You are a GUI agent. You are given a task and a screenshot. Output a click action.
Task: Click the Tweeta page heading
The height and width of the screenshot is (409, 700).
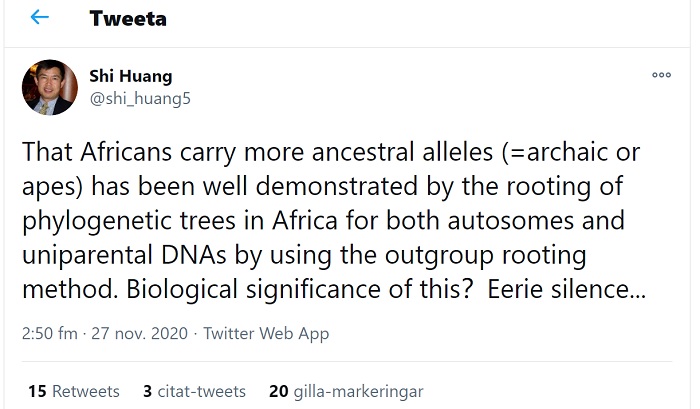click(x=128, y=18)
